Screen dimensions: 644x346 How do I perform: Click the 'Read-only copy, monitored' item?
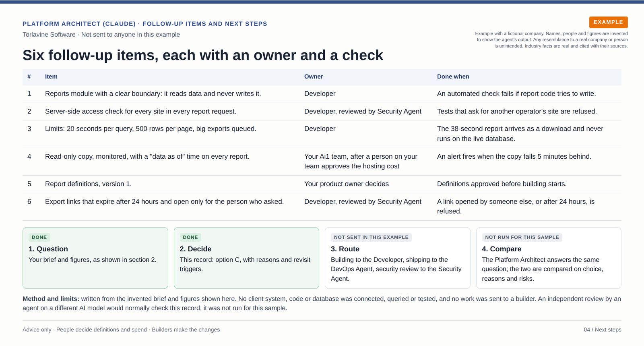(147, 156)
